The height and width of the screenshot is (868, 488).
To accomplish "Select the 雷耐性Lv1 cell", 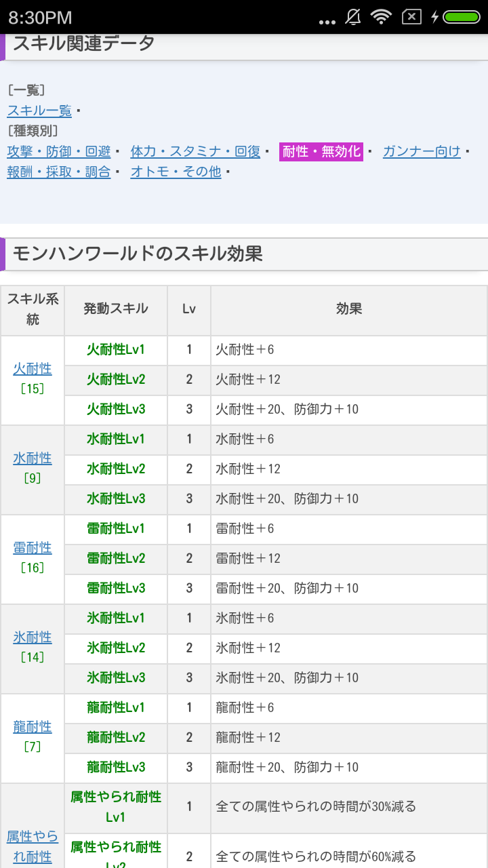I will pyautogui.click(x=116, y=529).
